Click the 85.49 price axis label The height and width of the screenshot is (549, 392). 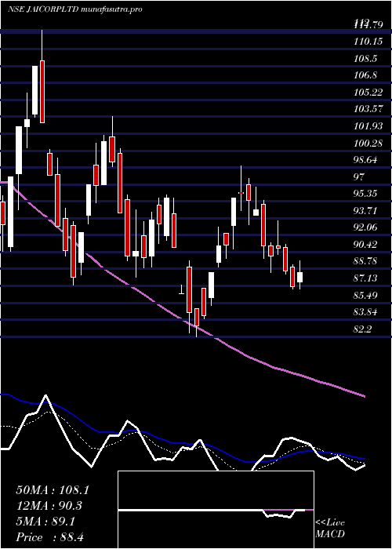(365, 295)
